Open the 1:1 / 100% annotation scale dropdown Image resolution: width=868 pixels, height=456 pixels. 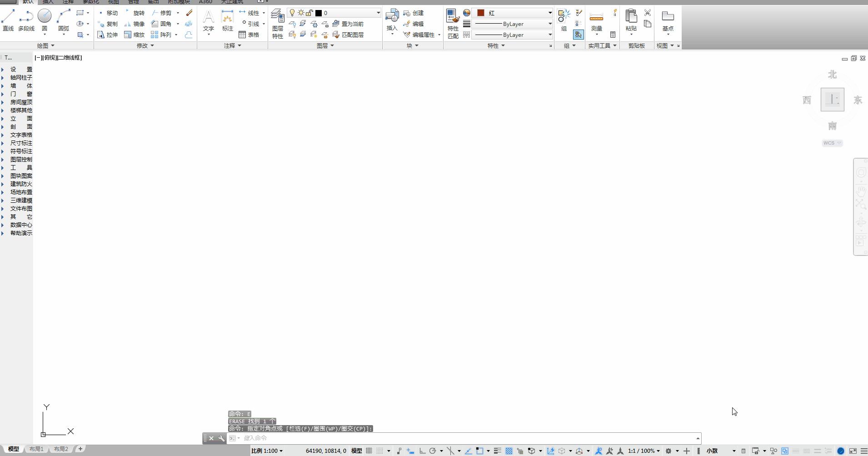pos(644,451)
